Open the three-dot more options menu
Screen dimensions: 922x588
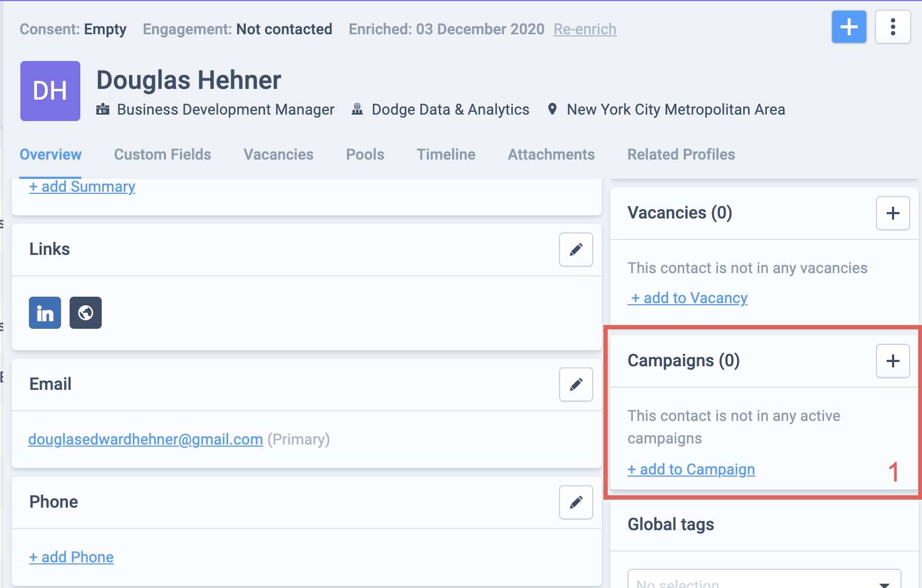[x=893, y=27]
